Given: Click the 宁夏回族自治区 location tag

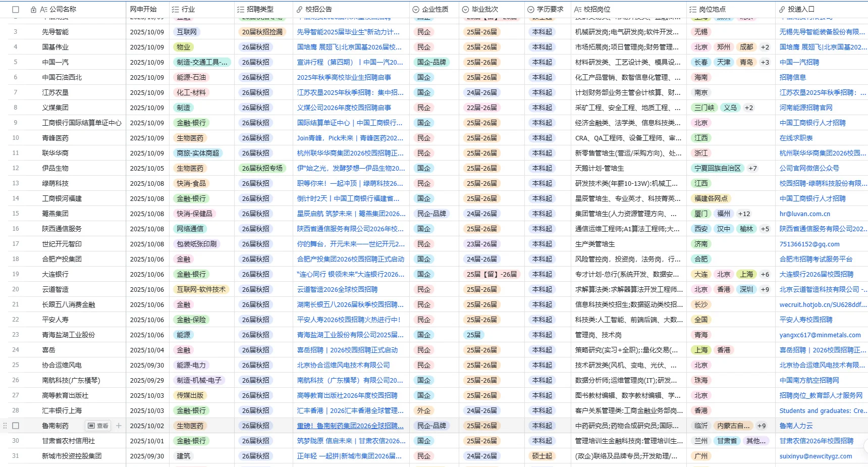Looking at the screenshot, I should tap(717, 168).
